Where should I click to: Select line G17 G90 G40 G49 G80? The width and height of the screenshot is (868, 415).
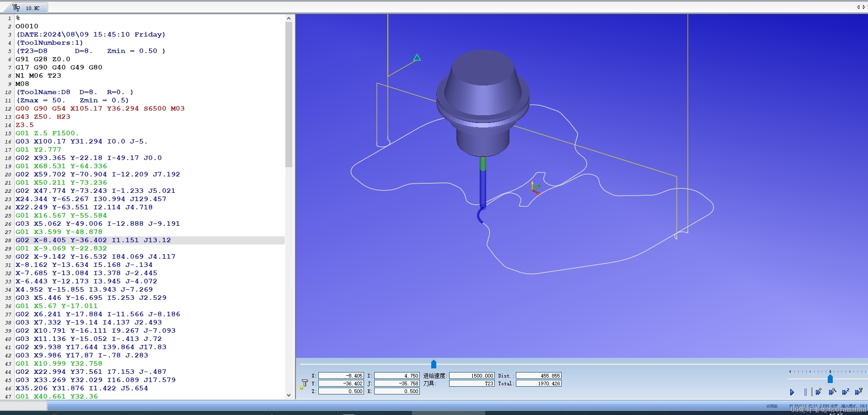pyautogui.click(x=59, y=67)
